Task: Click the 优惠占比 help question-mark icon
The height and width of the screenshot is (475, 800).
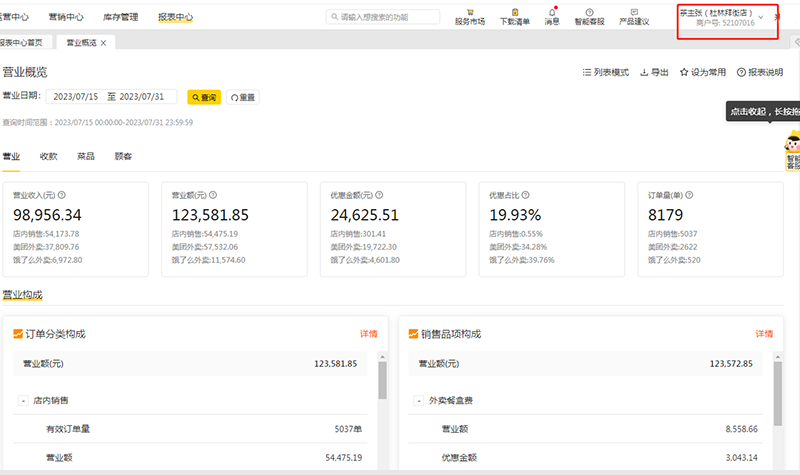Action: tap(526, 195)
